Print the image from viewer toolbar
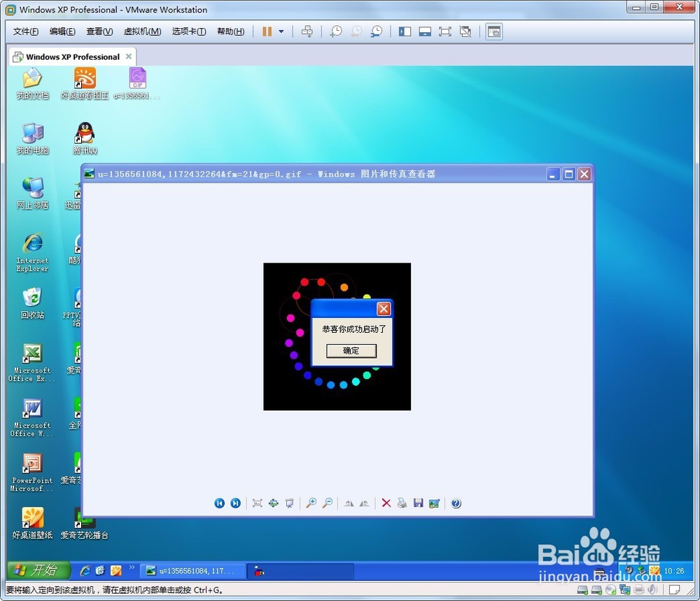Viewport: 700px width, 601px height. [x=402, y=503]
